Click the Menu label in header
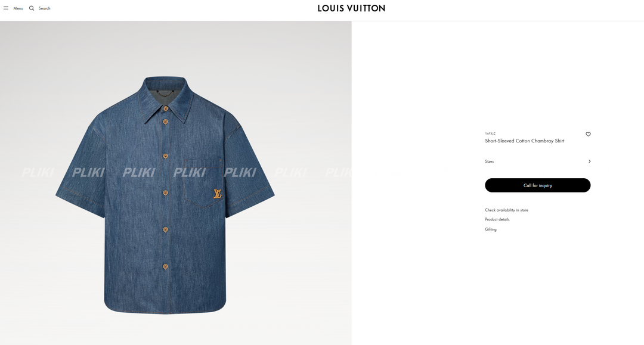Viewport: 644px width, 345px height. coord(18,8)
